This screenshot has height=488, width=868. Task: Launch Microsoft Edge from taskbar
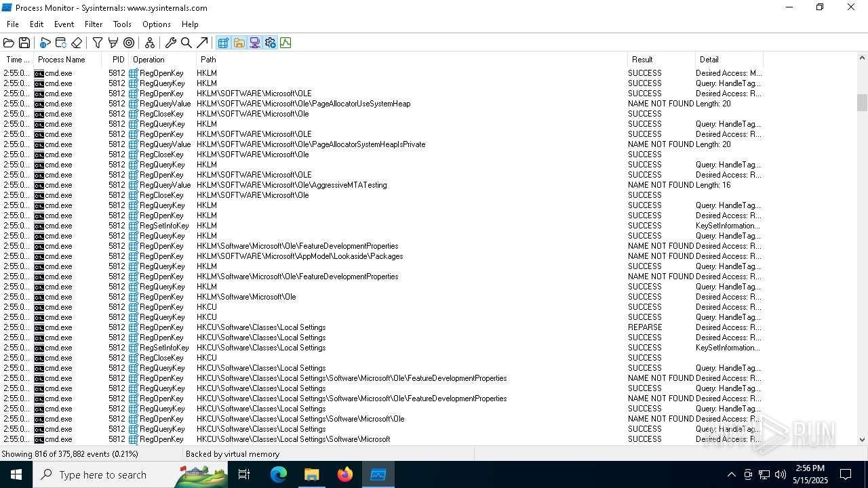tap(279, 474)
